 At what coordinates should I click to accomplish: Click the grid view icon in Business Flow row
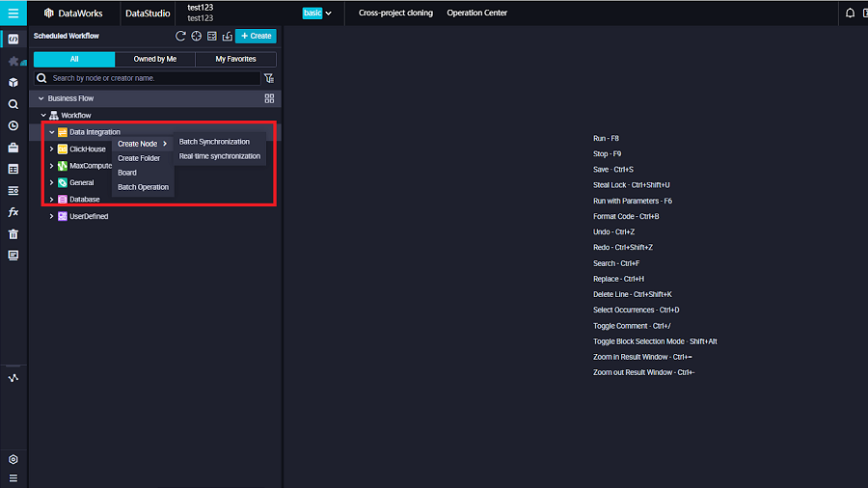269,98
